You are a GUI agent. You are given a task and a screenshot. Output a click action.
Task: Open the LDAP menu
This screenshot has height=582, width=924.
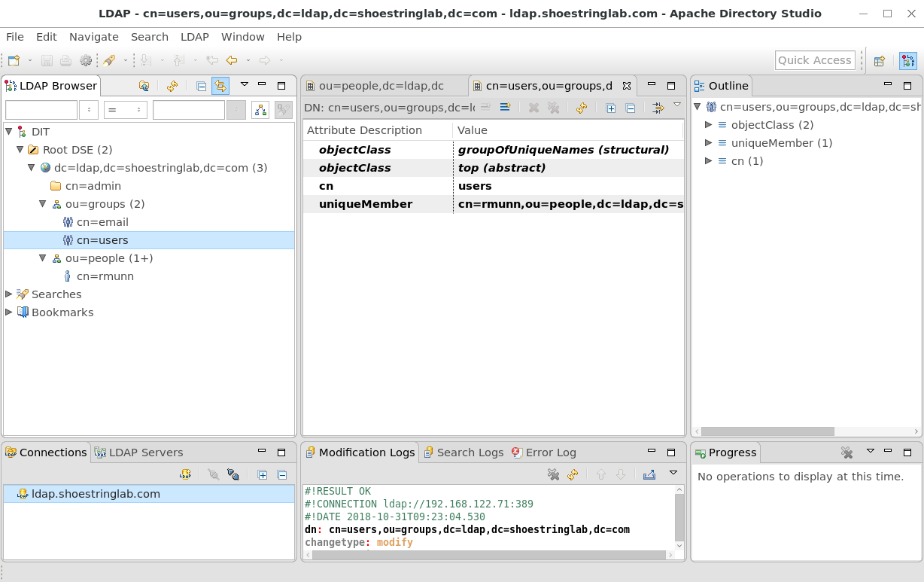click(x=195, y=37)
